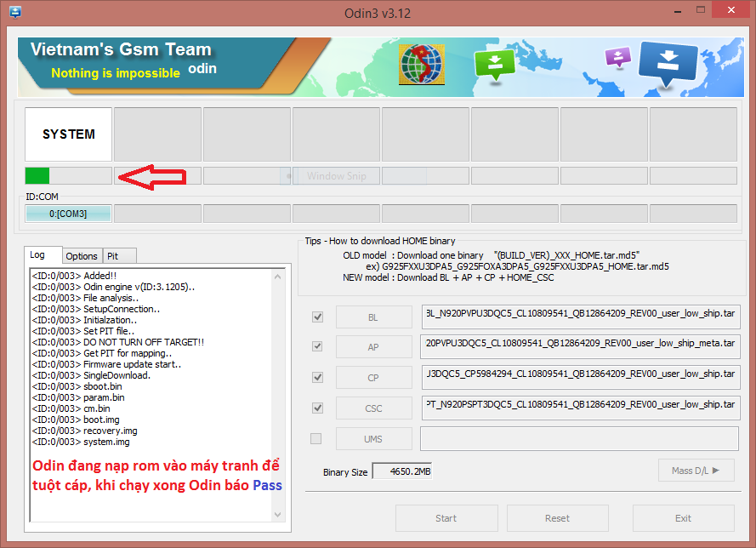Click the large blue download bubble icon
Screen dimensions: 756x548
click(668, 65)
